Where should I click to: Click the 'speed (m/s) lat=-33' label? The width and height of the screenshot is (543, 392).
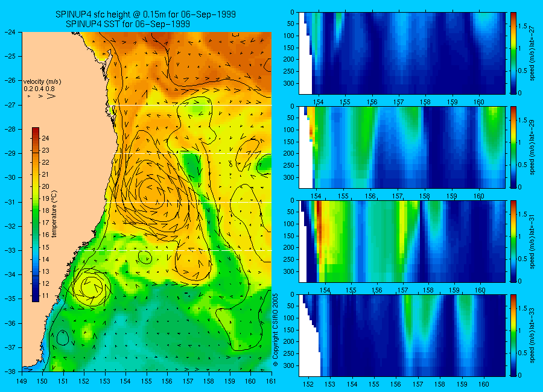click(x=533, y=335)
